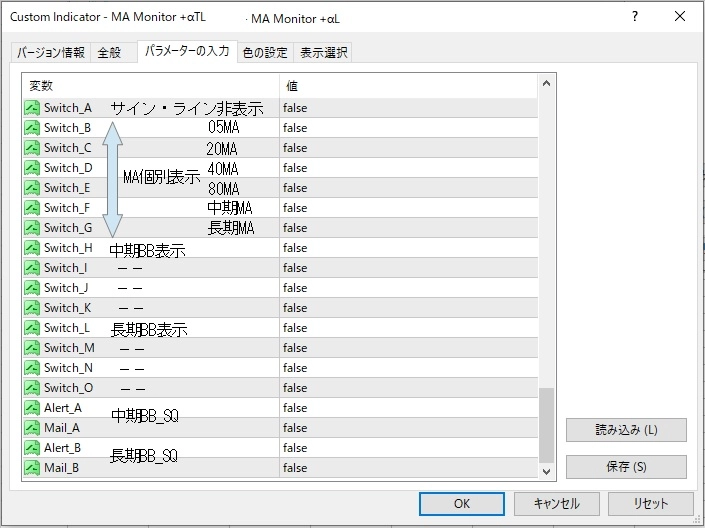Select the false value of Switch_E
The image size is (705, 528).
point(295,188)
